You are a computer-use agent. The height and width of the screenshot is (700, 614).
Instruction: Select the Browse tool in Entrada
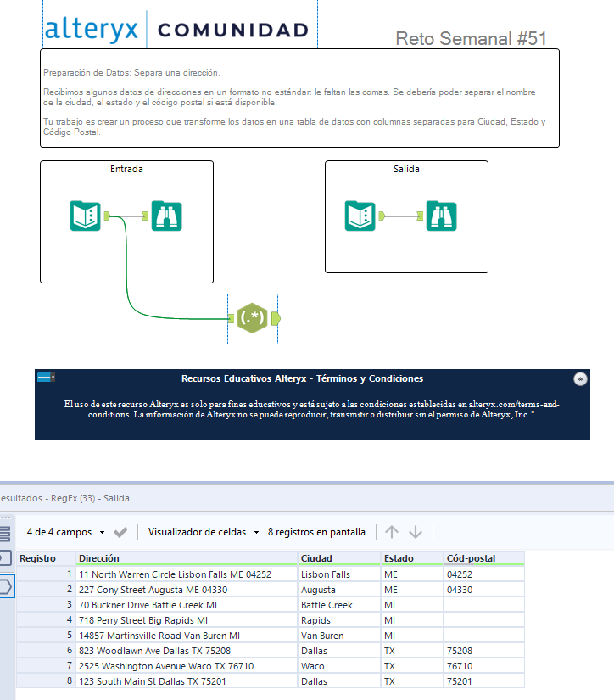pos(166,216)
